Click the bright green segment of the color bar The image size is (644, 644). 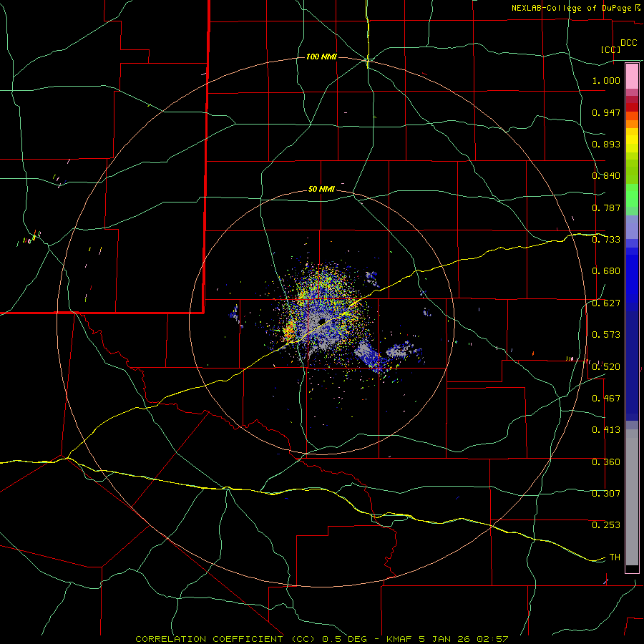632,195
